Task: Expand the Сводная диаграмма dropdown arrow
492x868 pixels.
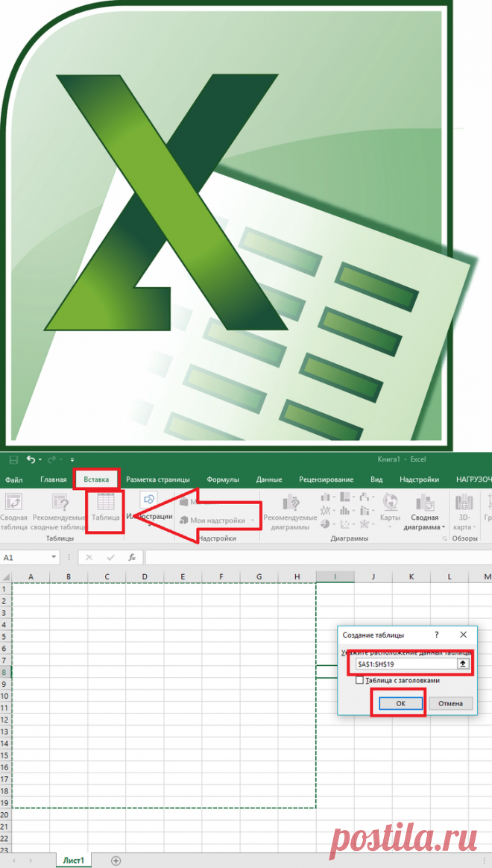Action: click(x=443, y=527)
